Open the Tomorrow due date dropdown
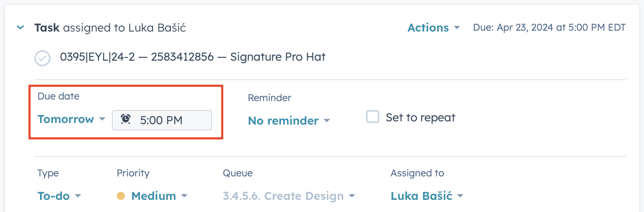The image size is (644, 212). pyautogui.click(x=71, y=119)
